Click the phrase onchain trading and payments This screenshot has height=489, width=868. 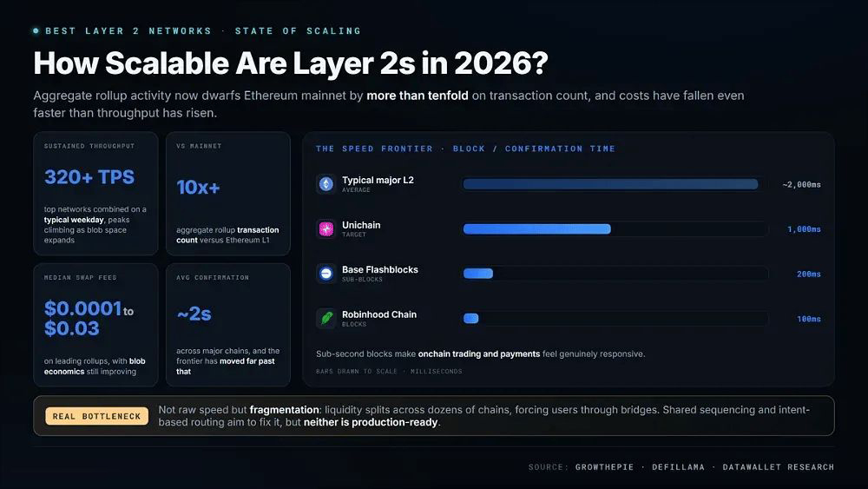(x=479, y=354)
